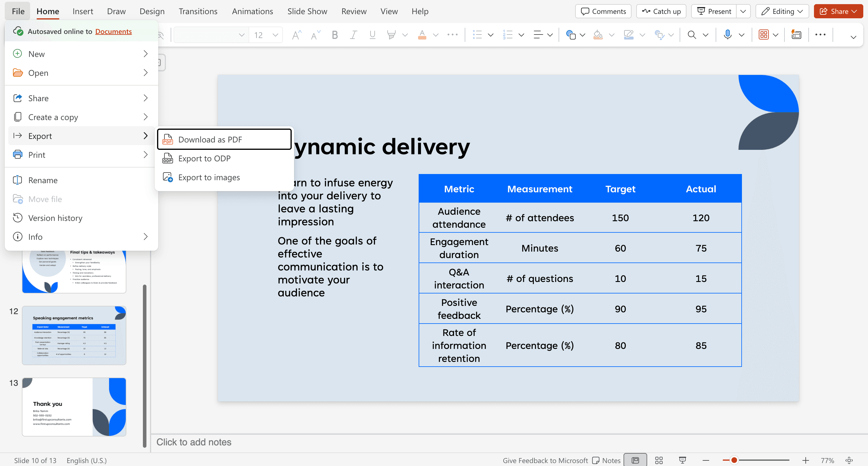Expand the font name dropdown

coord(242,35)
